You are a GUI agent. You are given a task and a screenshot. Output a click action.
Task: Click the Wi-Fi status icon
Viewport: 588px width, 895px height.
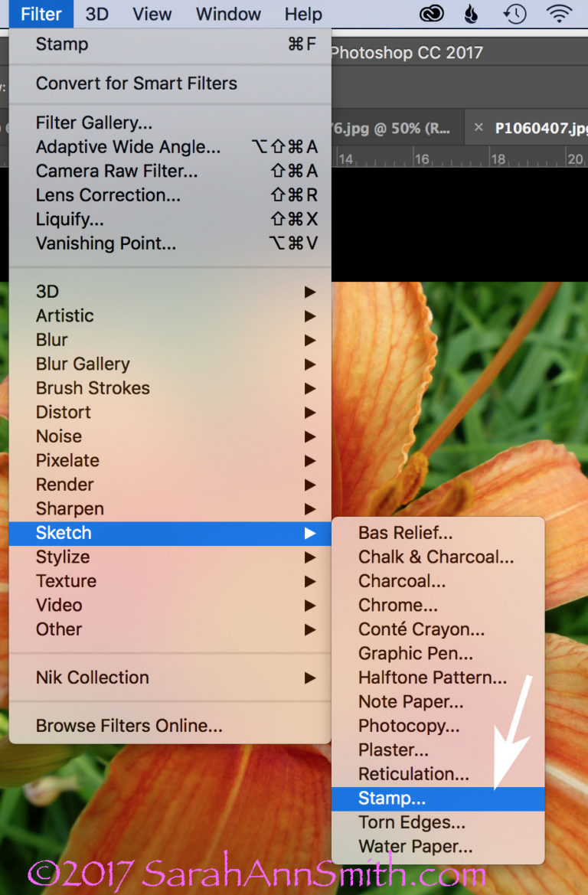tap(559, 12)
